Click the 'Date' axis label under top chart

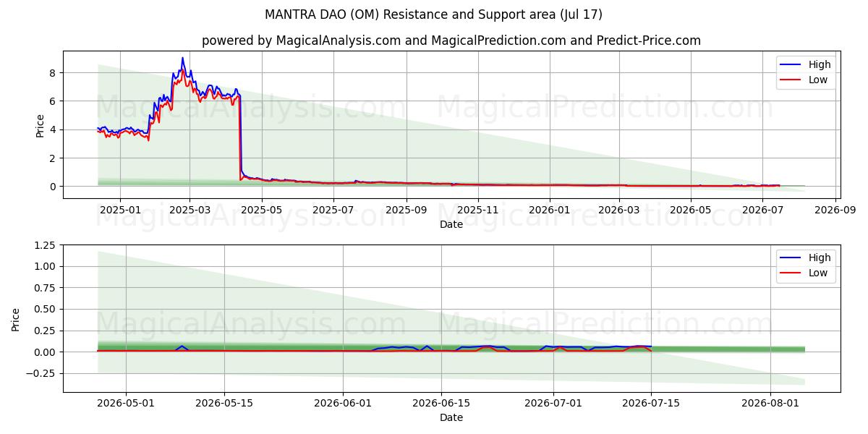[x=451, y=224]
